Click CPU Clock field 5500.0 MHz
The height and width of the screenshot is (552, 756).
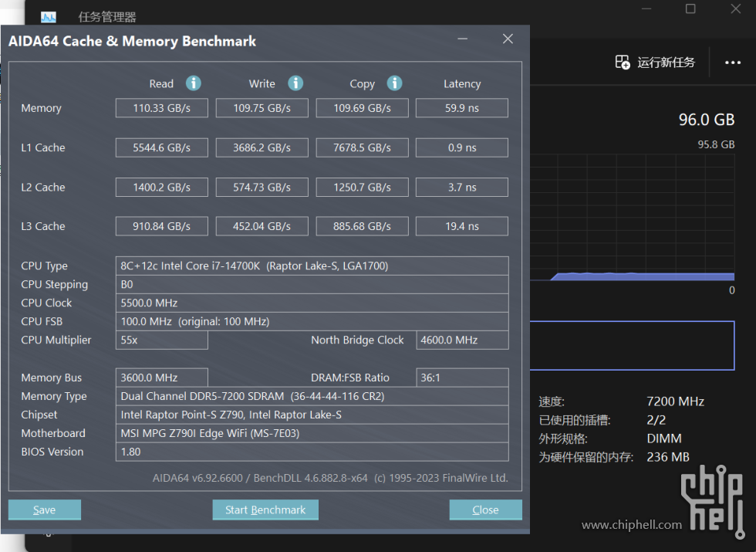click(x=312, y=303)
